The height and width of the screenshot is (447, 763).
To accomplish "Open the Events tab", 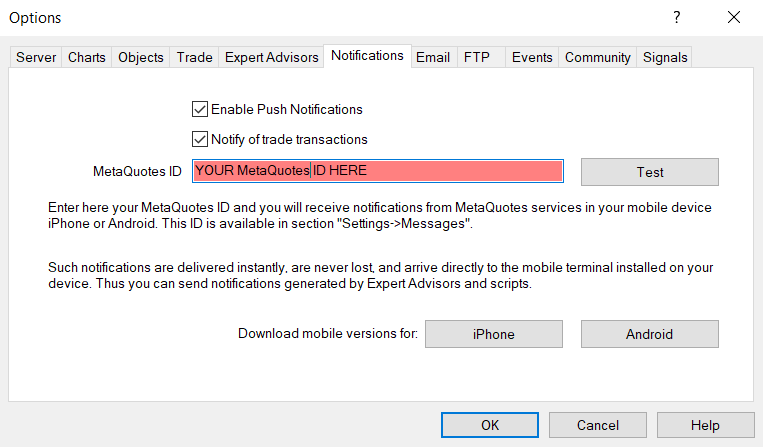I will tap(532, 57).
